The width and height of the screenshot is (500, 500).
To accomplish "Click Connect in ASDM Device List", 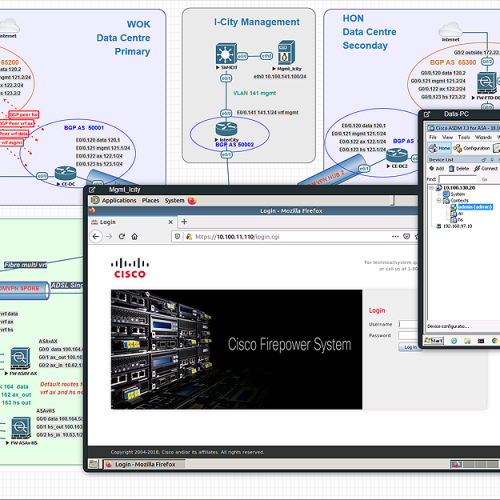I will click(x=486, y=168).
